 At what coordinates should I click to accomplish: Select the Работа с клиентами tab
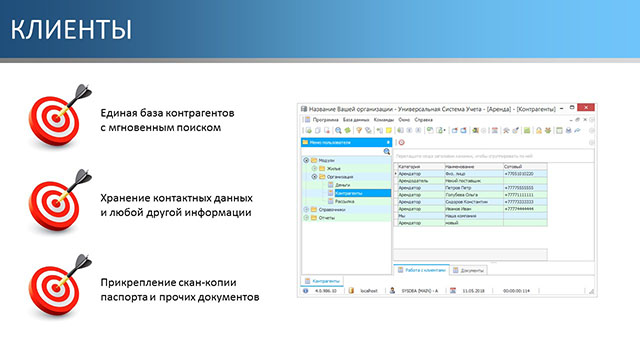pyautogui.click(x=422, y=270)
